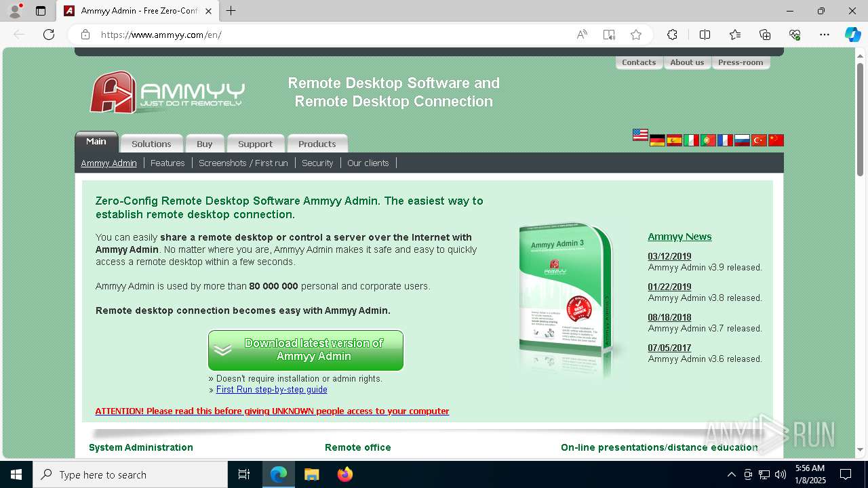Image resolution: width=868 pixels, height=488 pixels.
Task: Select English US flag language
Action: (640, 135)
